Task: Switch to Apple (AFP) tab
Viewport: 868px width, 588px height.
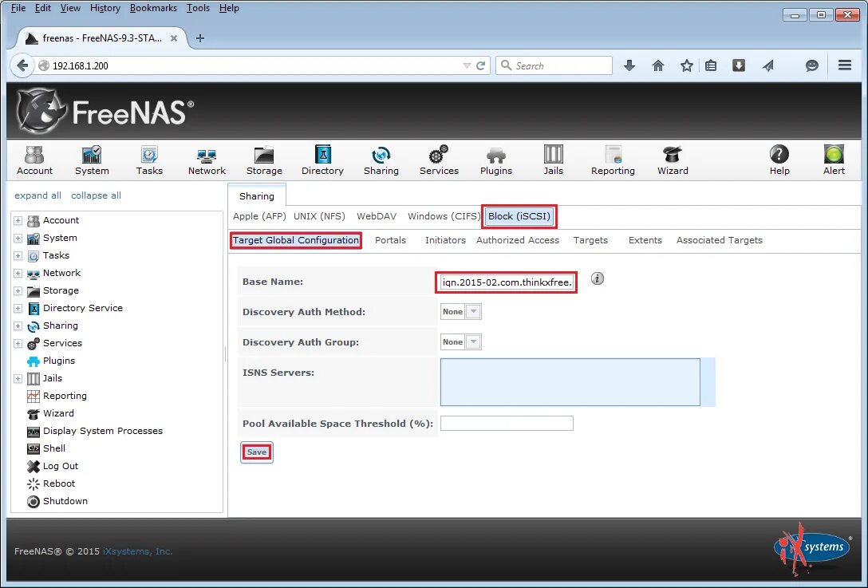Action: click(259, 216)
